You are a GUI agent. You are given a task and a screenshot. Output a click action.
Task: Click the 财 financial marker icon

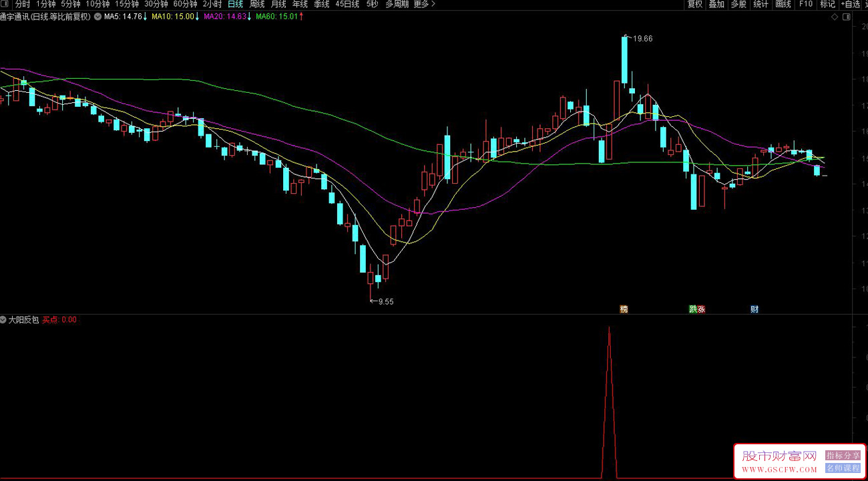tap(754, 309)
